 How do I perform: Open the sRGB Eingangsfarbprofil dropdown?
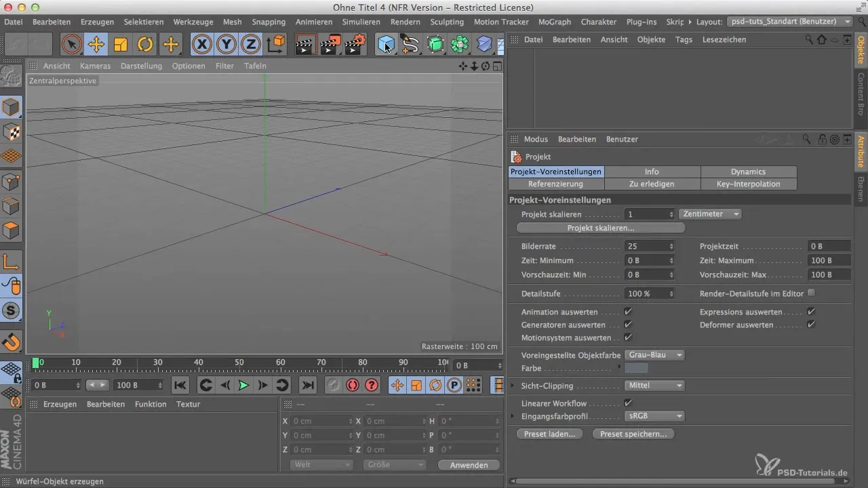pyautogui.click(x=654, y=416)
